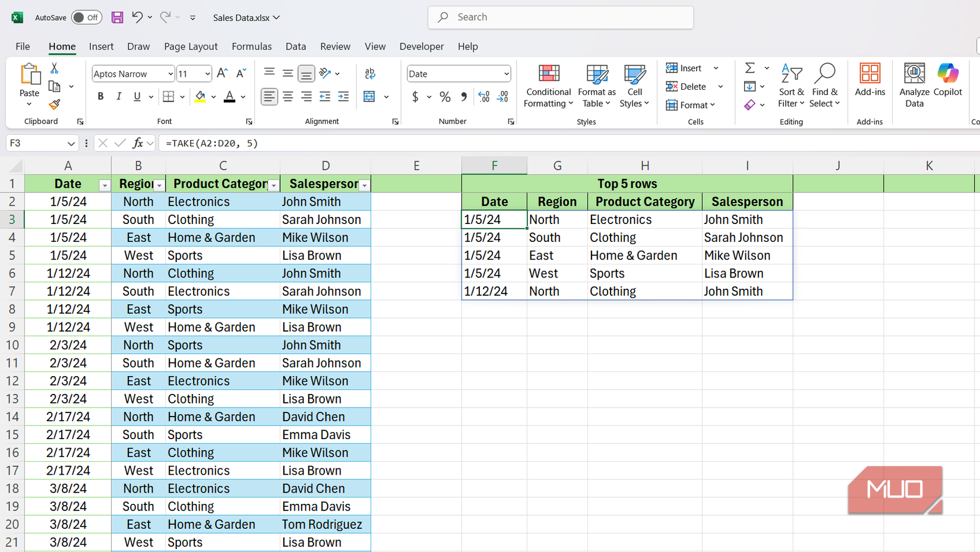980x552 pixels.
Task: Open the font size dropdown
Action: point(207,74)
